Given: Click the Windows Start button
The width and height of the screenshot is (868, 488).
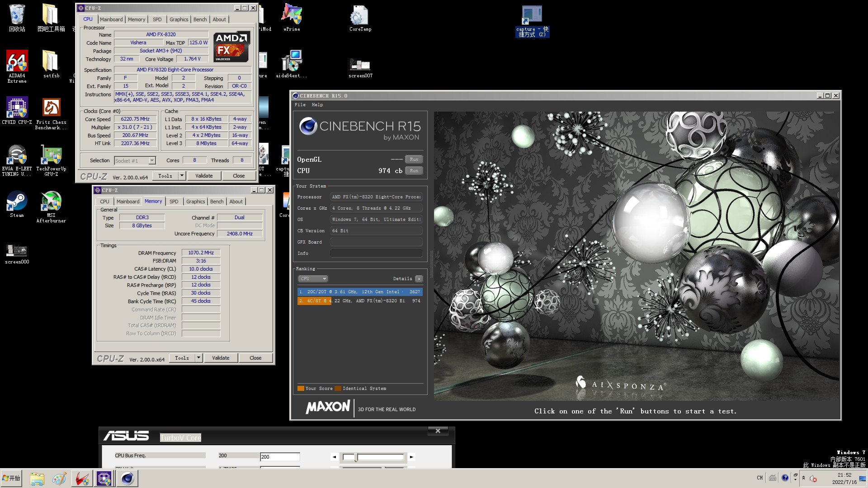Looking at the screenshot, I should click(12, 478).
